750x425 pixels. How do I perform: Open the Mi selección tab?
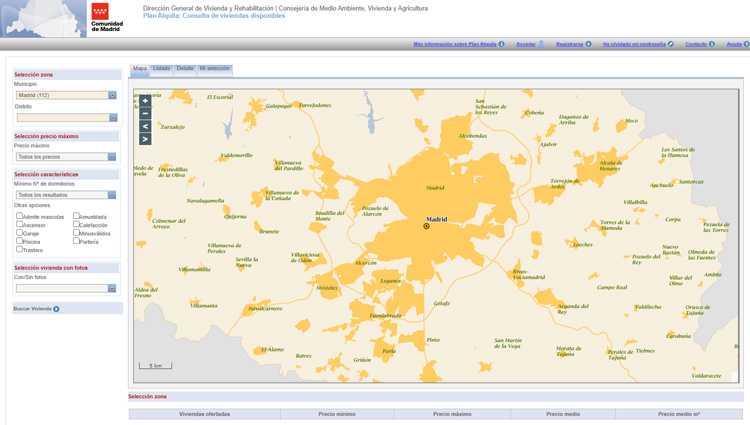[x=214, y=69]
